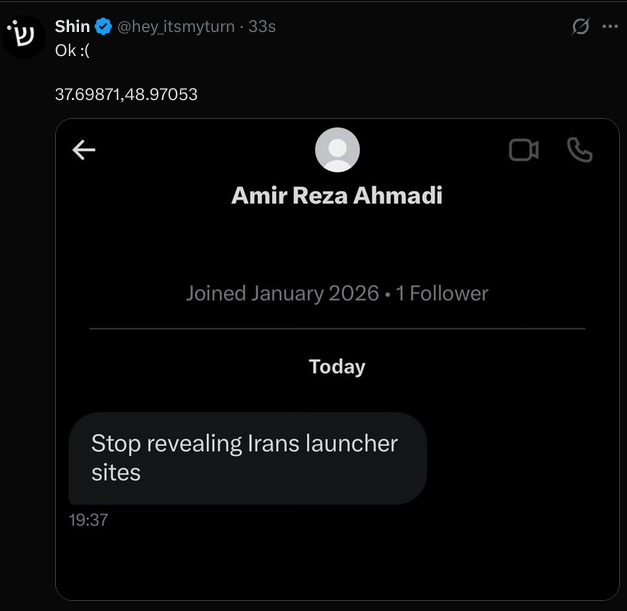Start a video call with Amir Reza Ahmadi
Viewport: 627px width, 611px height.
click(524, 150)
